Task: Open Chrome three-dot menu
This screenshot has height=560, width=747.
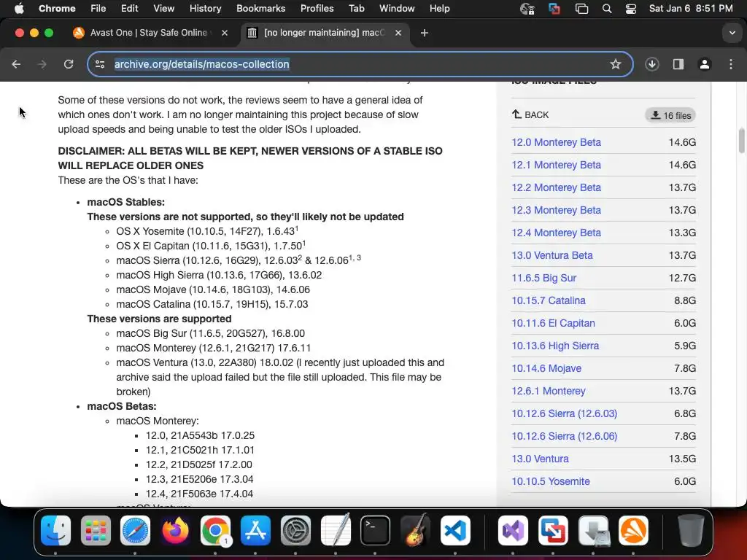Action: (x=731, y=64)
